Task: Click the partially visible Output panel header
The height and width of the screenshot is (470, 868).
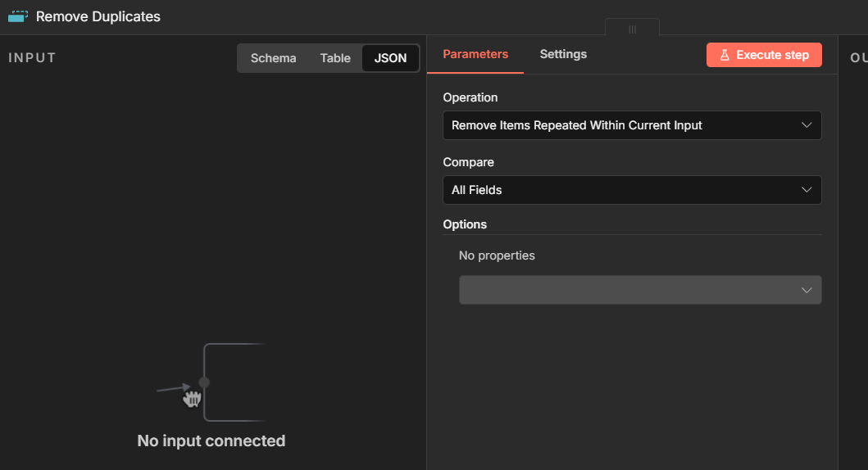Action: [x=858, y=58]
